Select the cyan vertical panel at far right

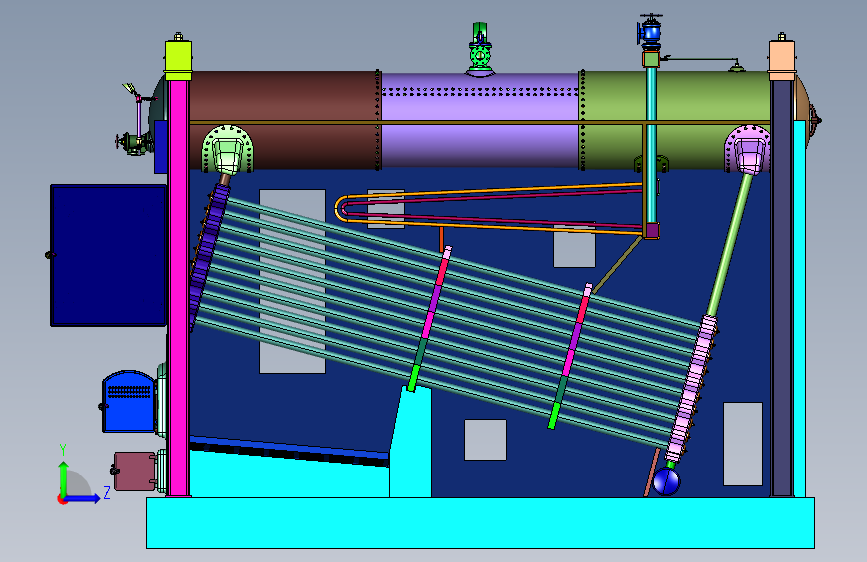click(800, 309)
